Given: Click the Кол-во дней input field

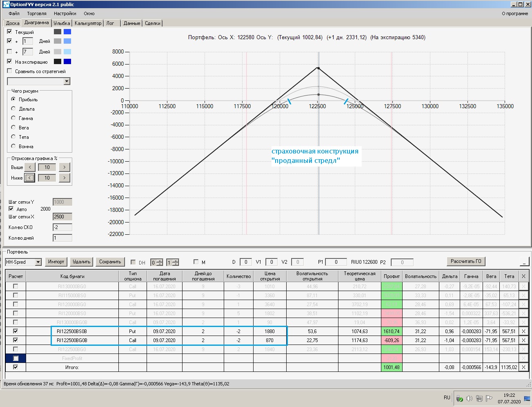Looking at the screenshot, I should [62, 238].
